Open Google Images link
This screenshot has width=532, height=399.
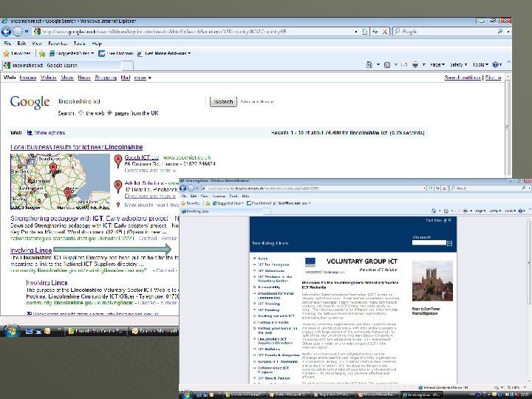(28, 78)
